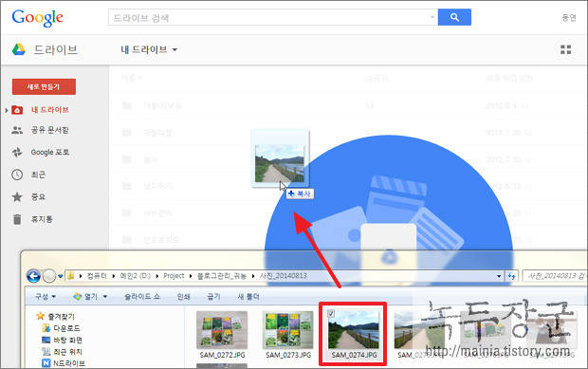
Task: Click the breadcrumb arrow after 컴퓨터
Action: tap(113, 276)
